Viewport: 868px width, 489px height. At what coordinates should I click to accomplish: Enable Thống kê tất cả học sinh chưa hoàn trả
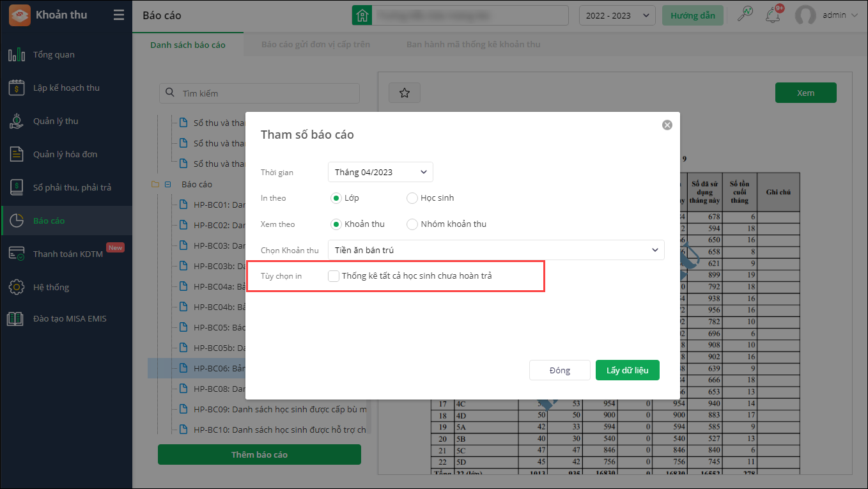coord(334,276)
